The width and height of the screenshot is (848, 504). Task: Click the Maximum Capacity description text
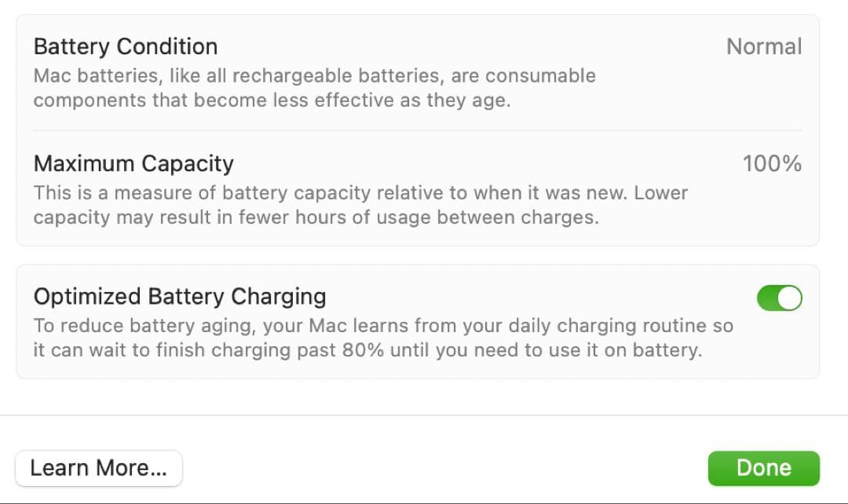click(360, 205)
